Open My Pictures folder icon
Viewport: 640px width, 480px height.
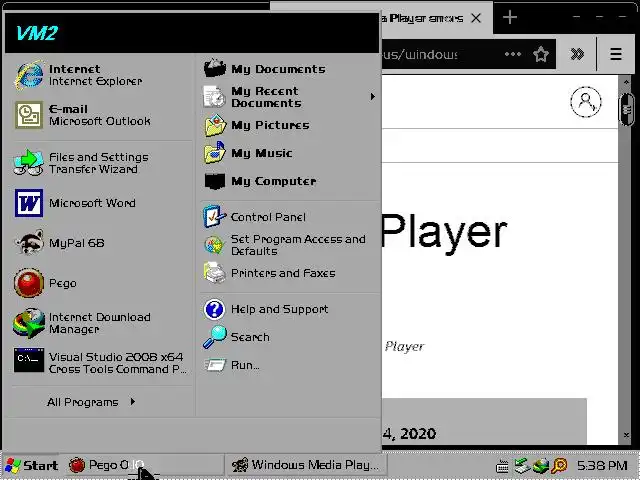point(215,125)
